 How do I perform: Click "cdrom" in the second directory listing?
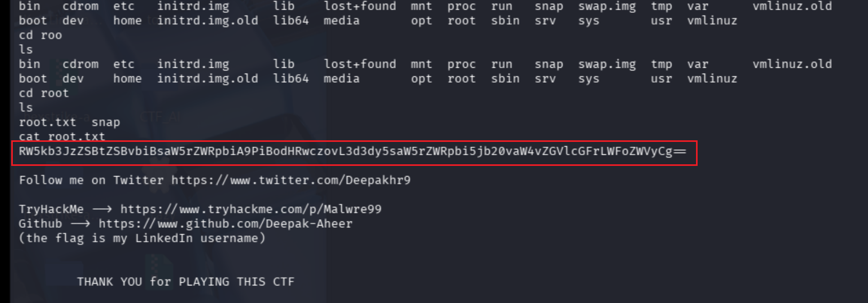80,64
